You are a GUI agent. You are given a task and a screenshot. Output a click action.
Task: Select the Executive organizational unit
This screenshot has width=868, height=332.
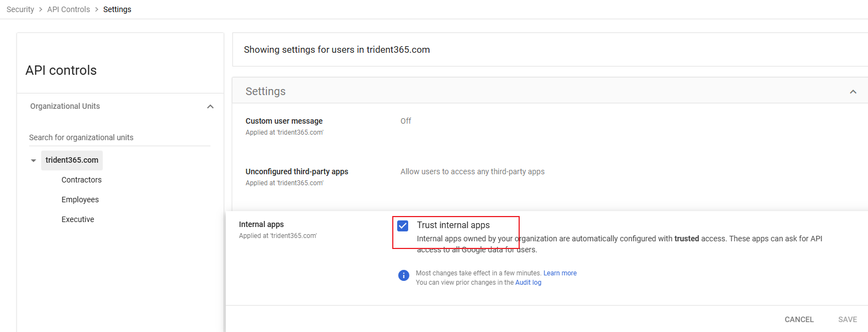[x=77, y=219]
